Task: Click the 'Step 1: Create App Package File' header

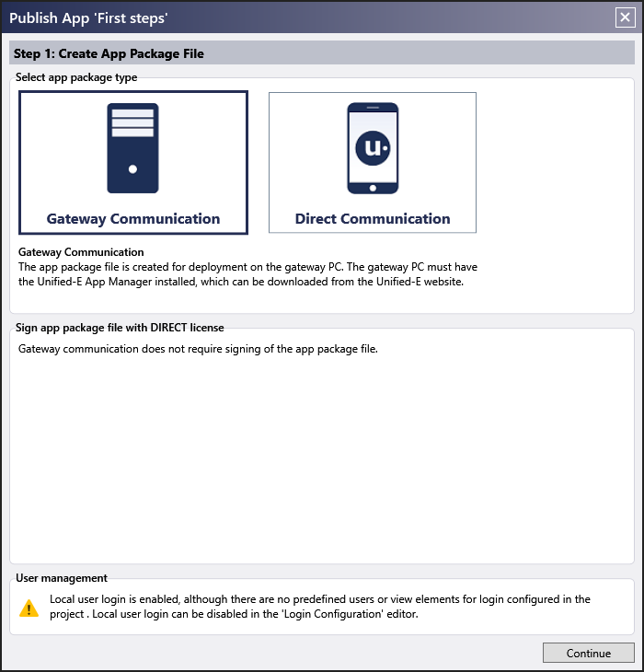Action: click(109, 53)
